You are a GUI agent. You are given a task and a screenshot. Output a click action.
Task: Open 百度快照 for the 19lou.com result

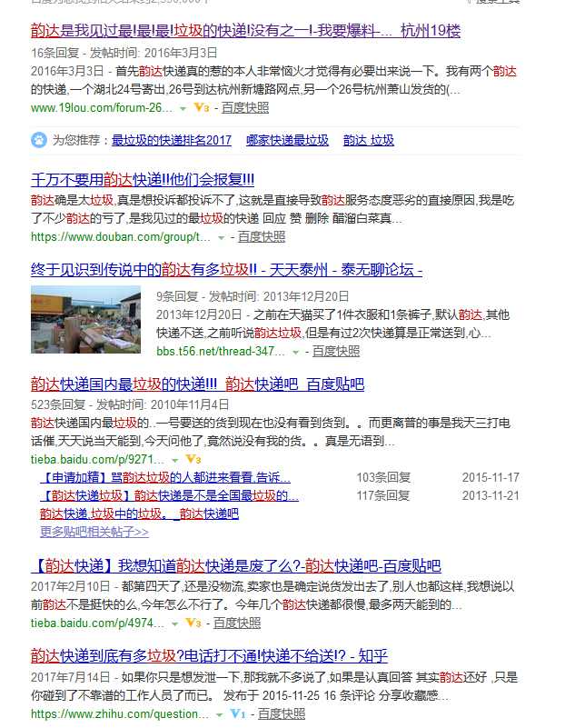tap(245, 108)
